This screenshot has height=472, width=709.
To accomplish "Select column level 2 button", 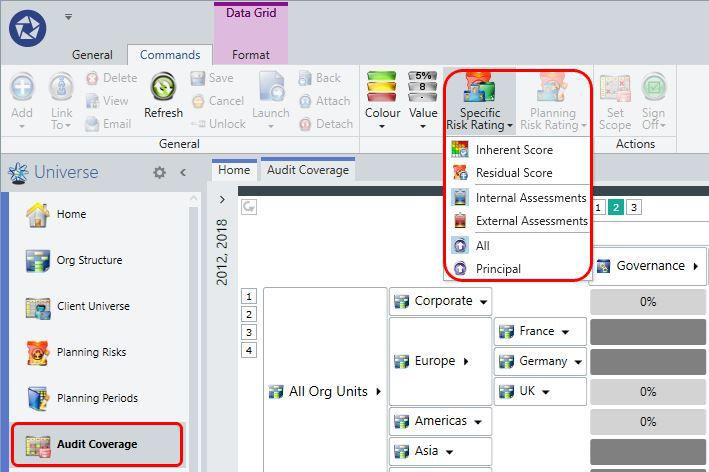I will [615, 208].
